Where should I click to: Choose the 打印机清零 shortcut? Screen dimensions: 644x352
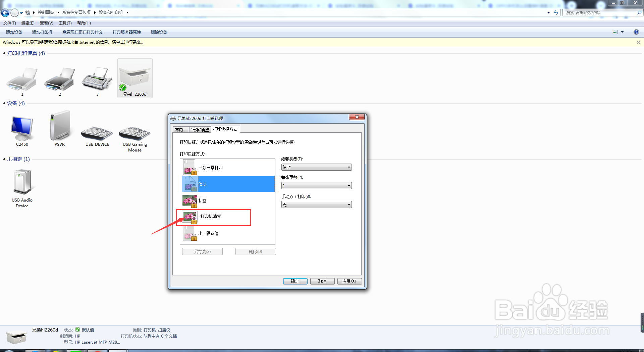pyautogui.click(x=228, y=217)
